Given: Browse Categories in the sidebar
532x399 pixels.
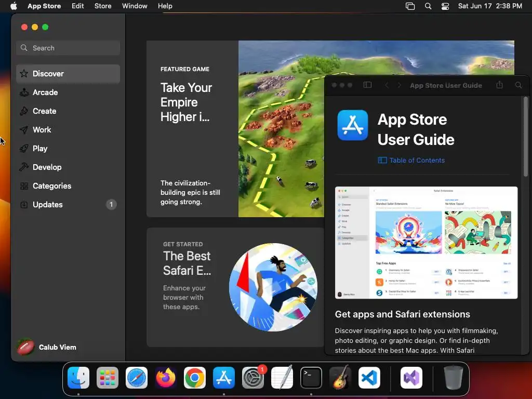Looking at the screenshot, I should coord(68,185).
